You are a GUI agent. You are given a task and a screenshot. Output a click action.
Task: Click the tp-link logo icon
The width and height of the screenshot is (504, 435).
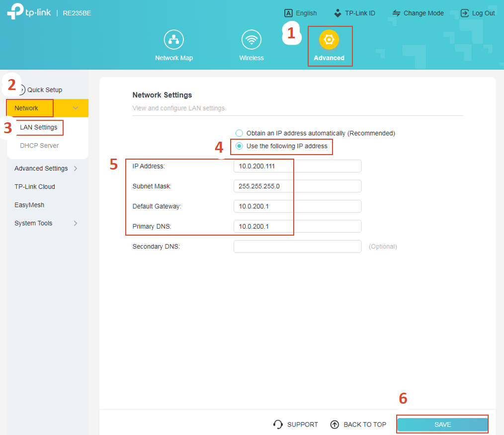coord(15,11)
